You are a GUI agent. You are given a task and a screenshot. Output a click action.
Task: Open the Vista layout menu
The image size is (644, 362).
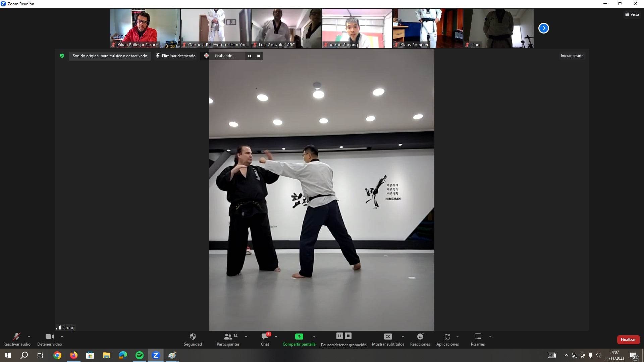632,14
